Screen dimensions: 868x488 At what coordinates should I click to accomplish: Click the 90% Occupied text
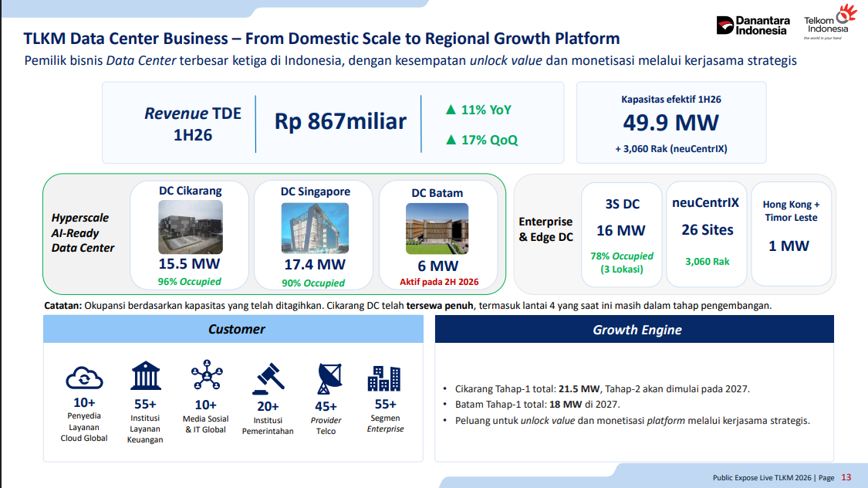(x=313, y=283)
